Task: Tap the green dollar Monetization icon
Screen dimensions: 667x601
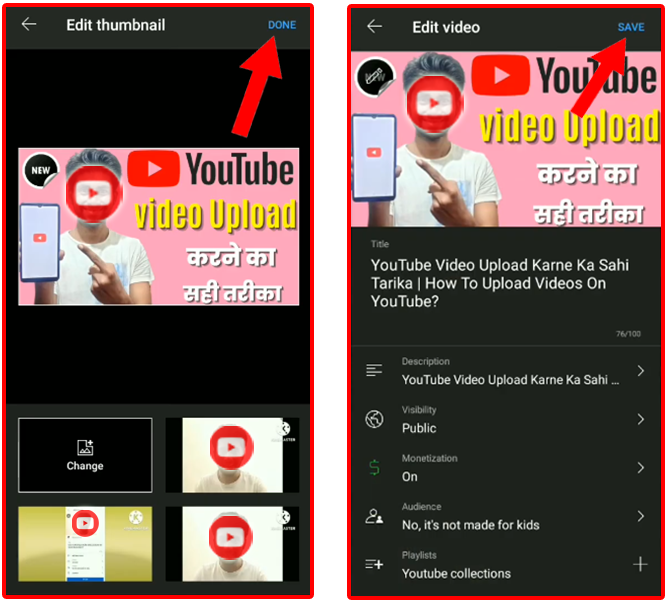Action: click(x=374, y=467)
